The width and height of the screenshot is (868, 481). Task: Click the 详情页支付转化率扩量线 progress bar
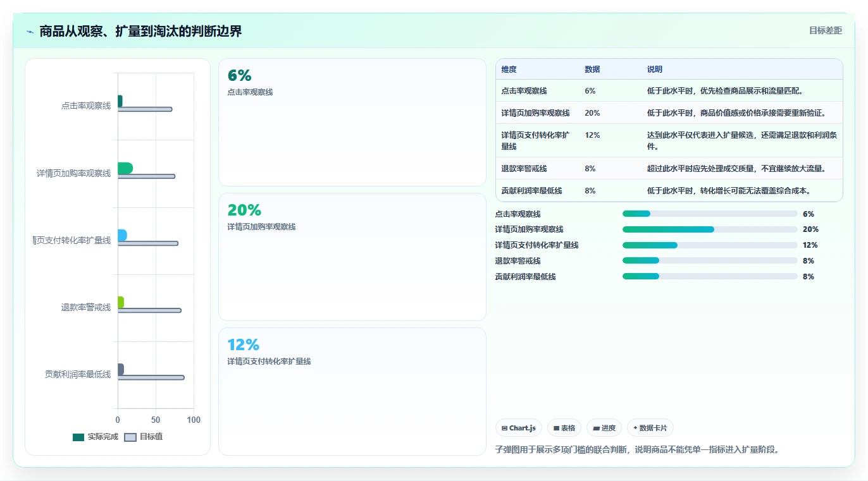click(710, 245)
